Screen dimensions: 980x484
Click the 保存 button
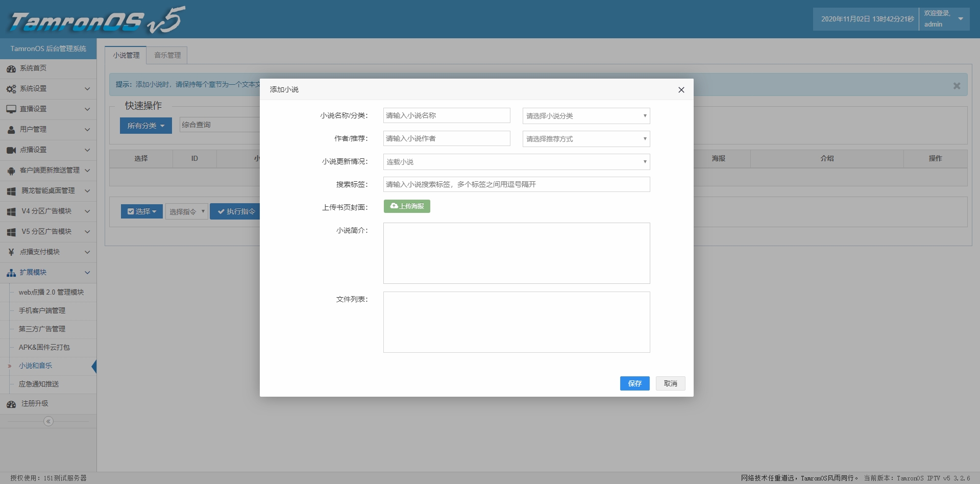coord(634,383)
